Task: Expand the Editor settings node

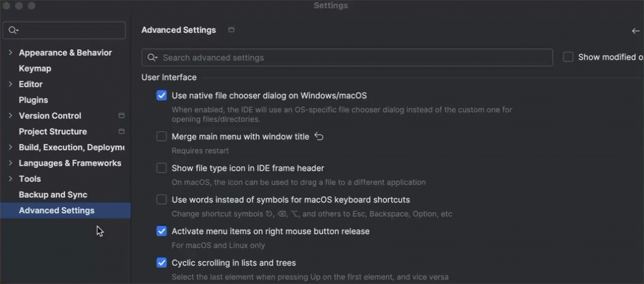Action: (x=10, y=85)
